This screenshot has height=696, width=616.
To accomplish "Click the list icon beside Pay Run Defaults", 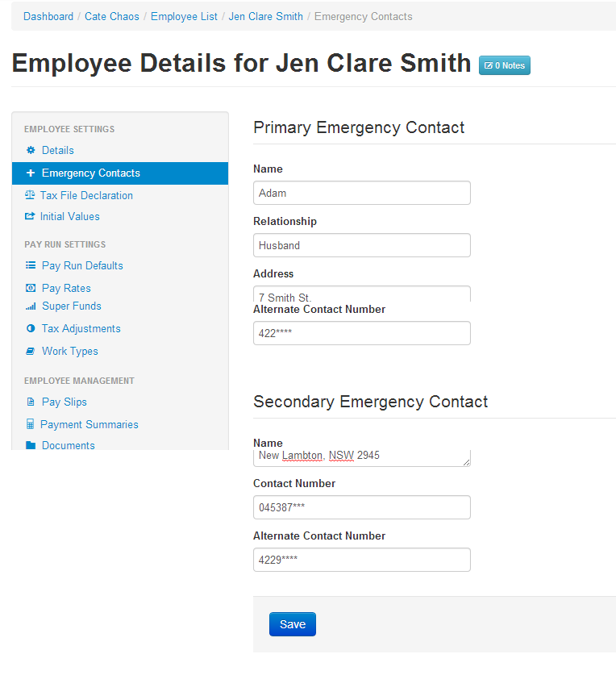I will point(31,265).
